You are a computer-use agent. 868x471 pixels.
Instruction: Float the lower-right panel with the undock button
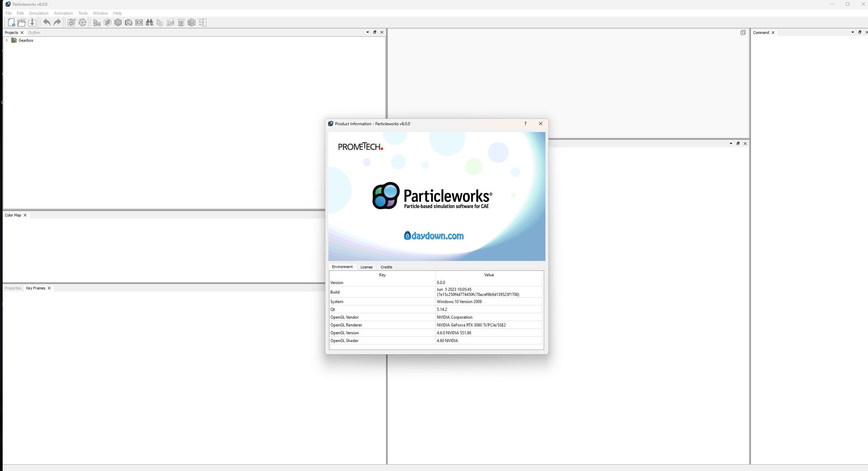tap(738, 144)
